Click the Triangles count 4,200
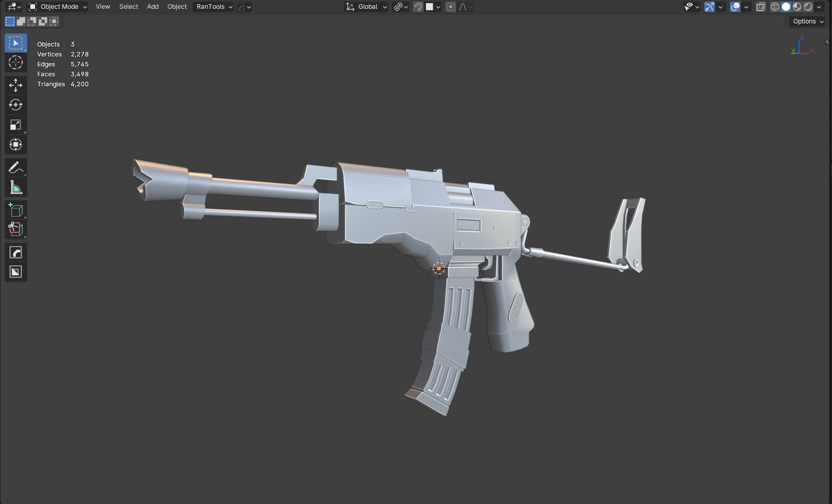 point(80,84)
